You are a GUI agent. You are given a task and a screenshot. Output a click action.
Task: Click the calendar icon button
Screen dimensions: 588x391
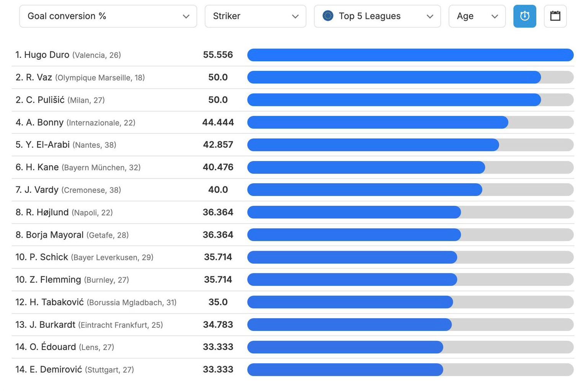tap(555, 16)
